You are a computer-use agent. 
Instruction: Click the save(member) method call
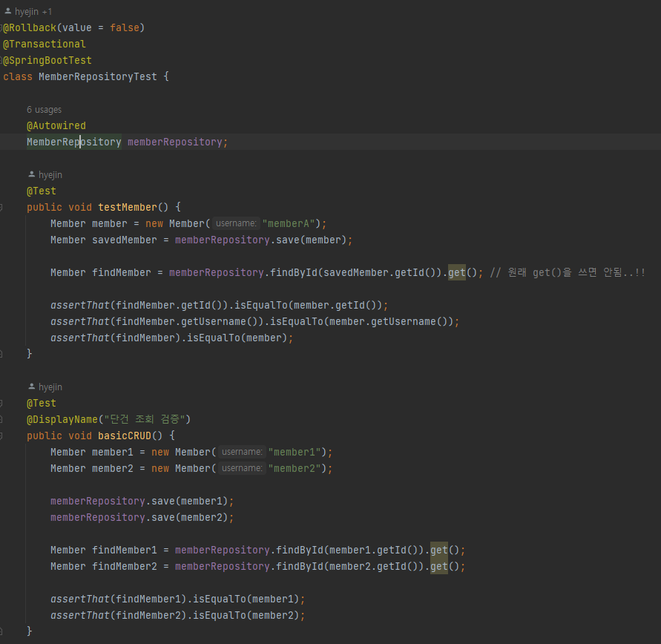pos(311,240)
